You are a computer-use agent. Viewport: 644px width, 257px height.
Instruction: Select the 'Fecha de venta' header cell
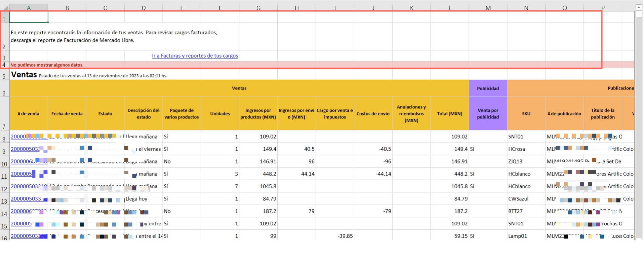[67, 114]
